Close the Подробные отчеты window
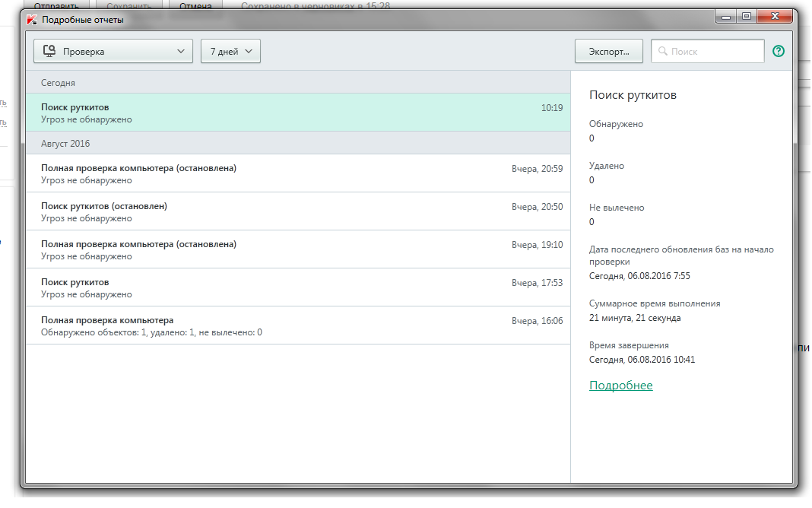Screen dimensions: 812x508 click(x=775, y=17)
